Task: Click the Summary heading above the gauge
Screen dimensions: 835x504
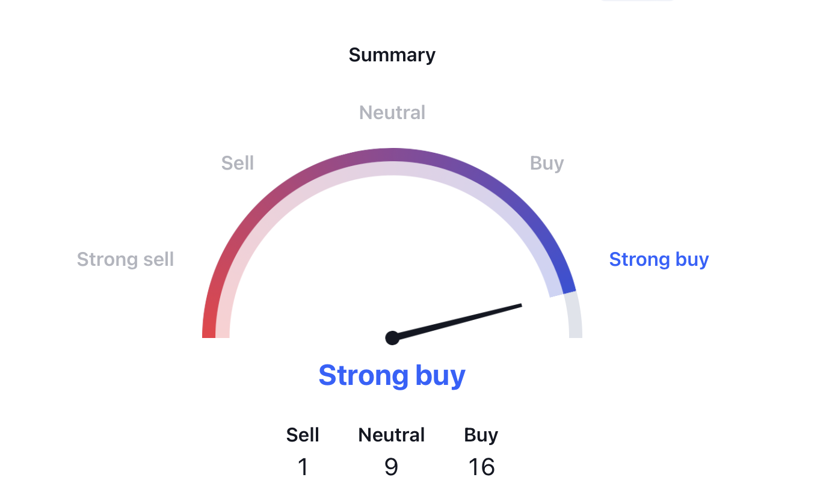Action: coord(392,55)
